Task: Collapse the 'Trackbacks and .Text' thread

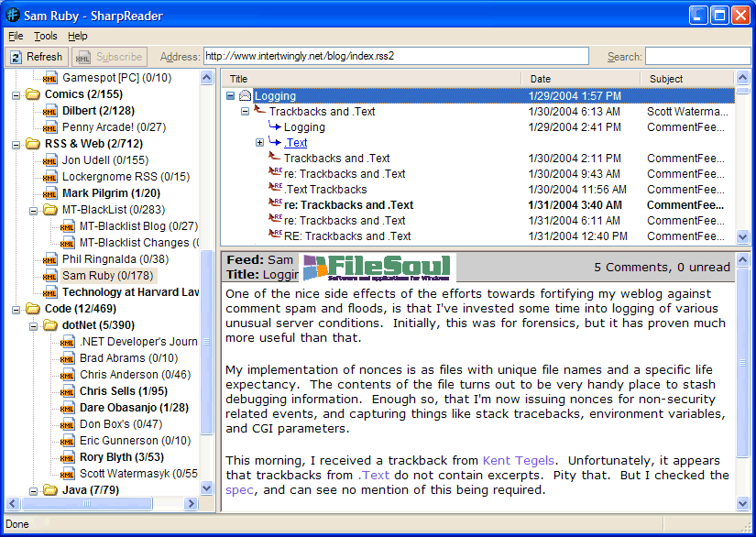Action: pyautogui.click(x=245, y=112)
